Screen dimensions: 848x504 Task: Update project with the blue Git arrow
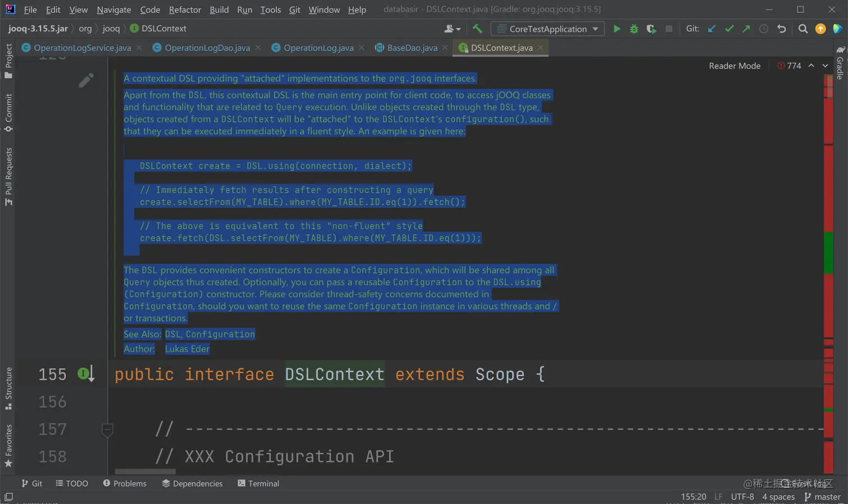pos(712,29)
